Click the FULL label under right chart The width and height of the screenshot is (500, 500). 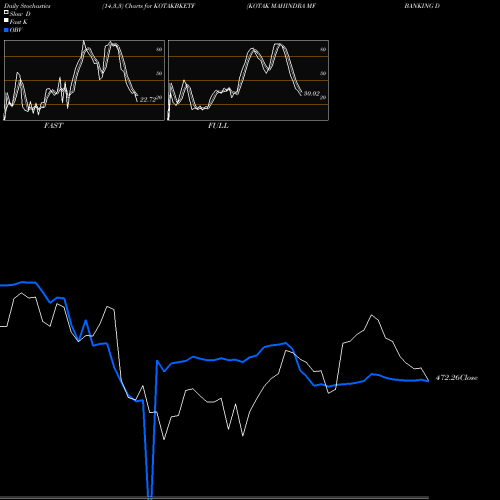[x=218, y=126]
